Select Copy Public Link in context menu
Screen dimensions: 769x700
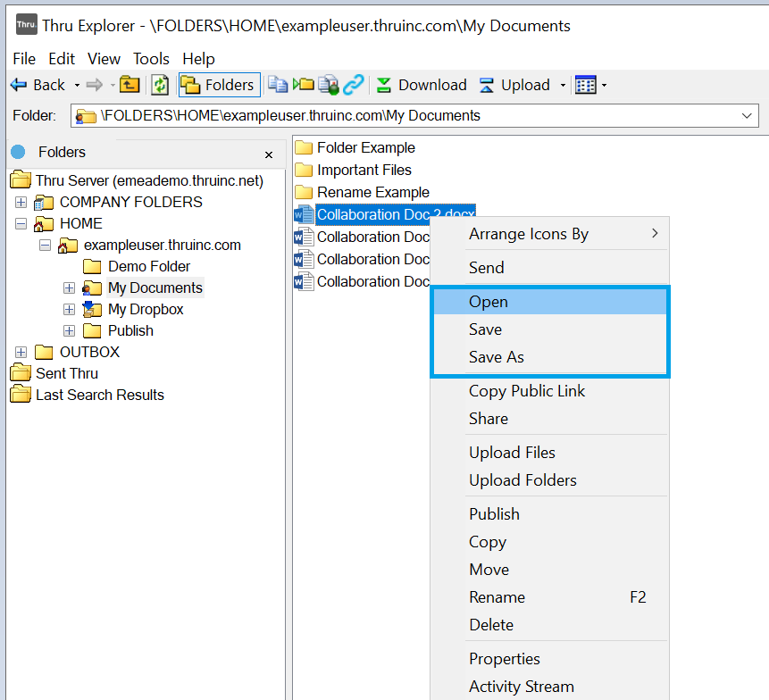527,391
